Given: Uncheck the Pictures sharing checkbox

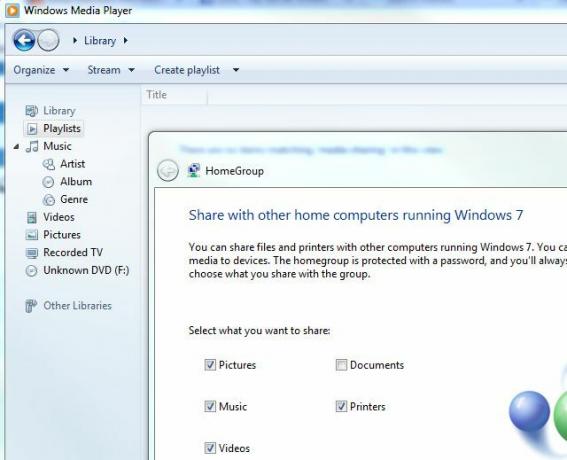Looking at the screenshot, I should pos(210,365).
